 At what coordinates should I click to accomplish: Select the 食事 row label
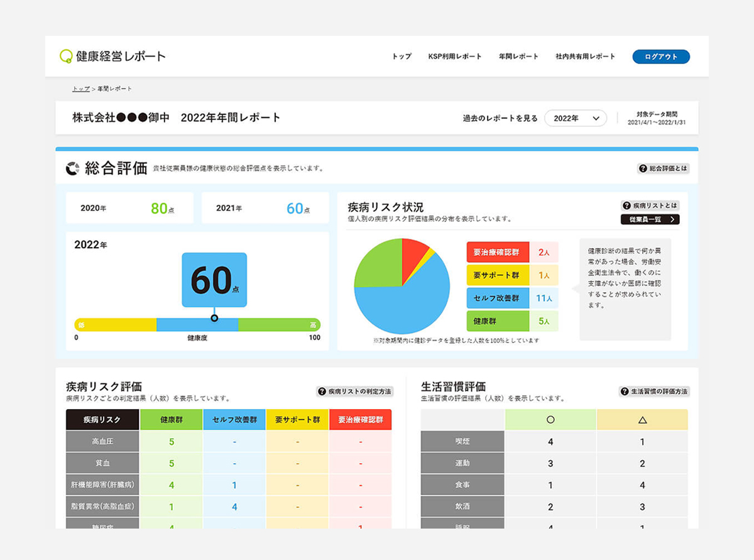pos(462,485)
